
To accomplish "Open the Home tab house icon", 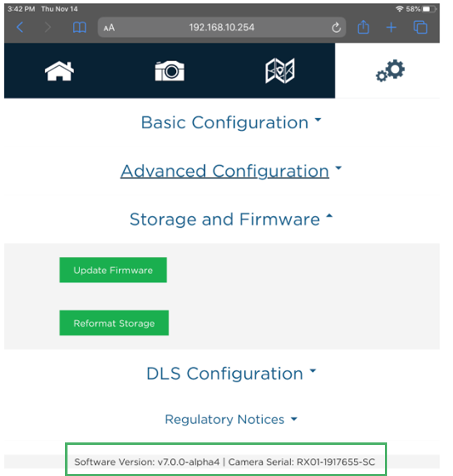I will click(59, 71).
